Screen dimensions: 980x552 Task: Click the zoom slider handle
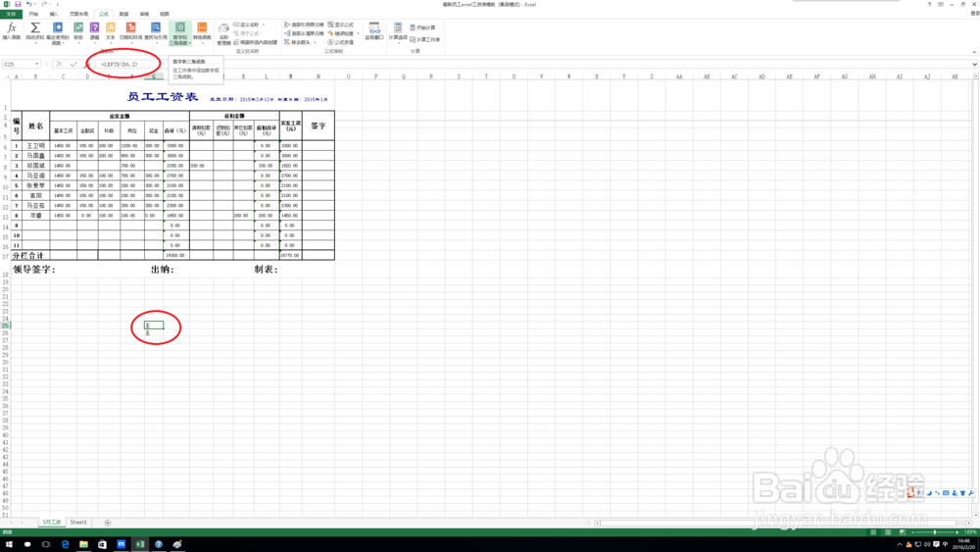(934, 532)
